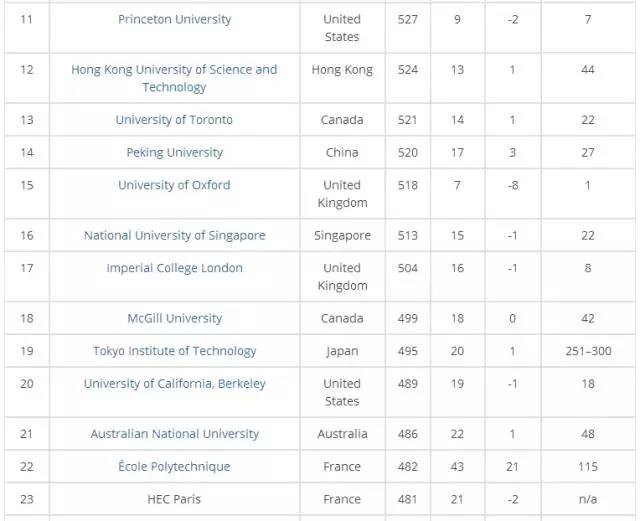Click the score 527 cell for Princeton

point(407,20)
